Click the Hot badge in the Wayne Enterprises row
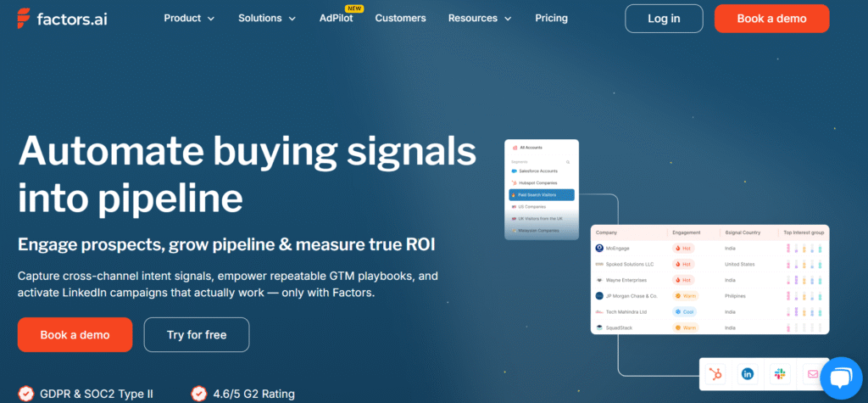The image size is (868, 403). click(683, 280)
